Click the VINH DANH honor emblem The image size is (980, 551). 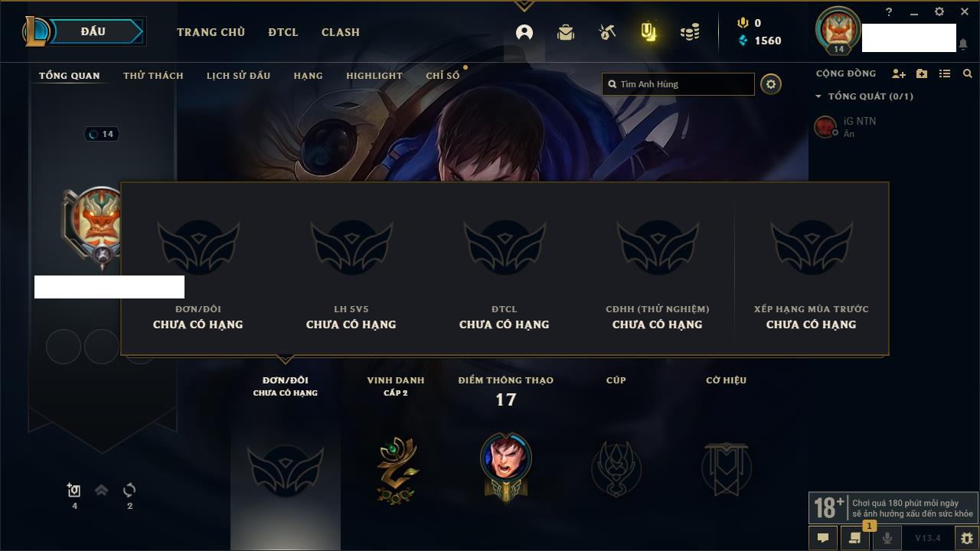[x=397, y=470]
